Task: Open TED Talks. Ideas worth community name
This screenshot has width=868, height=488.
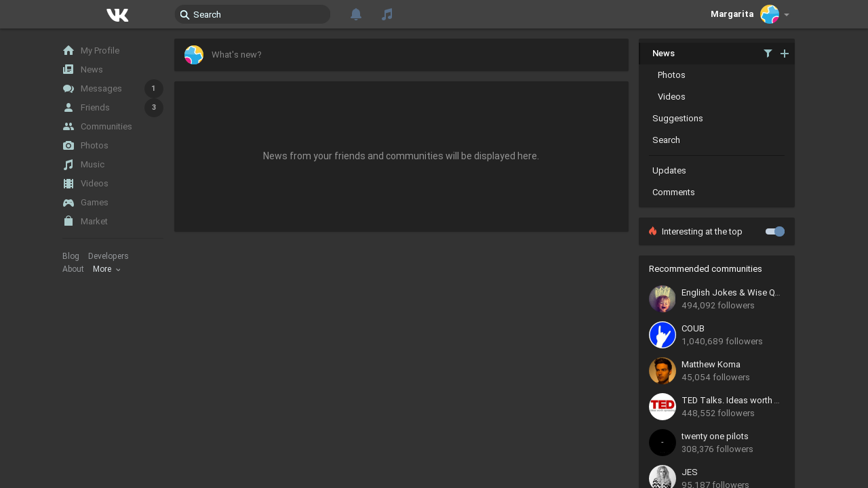Action: (x=731, y=401)
